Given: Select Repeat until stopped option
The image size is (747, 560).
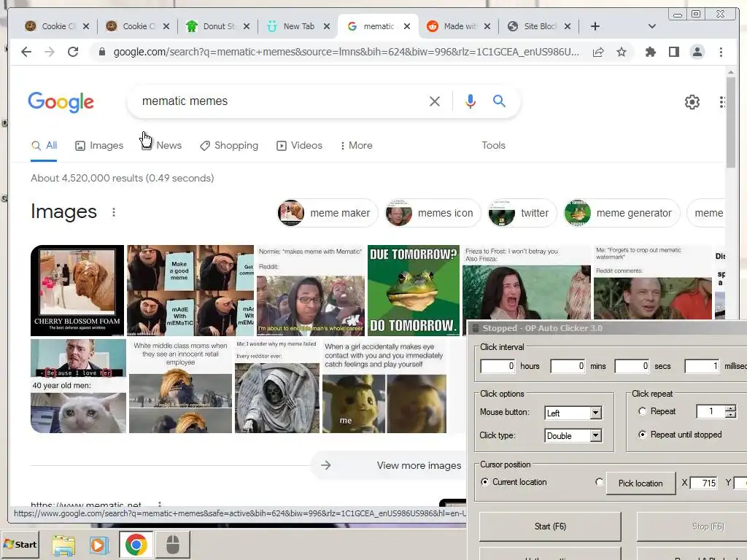Looking at the screenshot, I should (x=642, y=435).
